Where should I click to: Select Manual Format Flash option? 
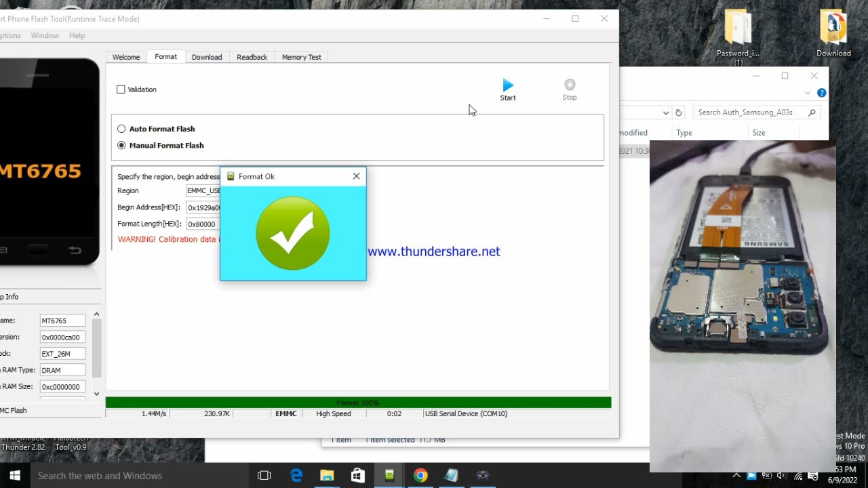[x=121, y=145]
